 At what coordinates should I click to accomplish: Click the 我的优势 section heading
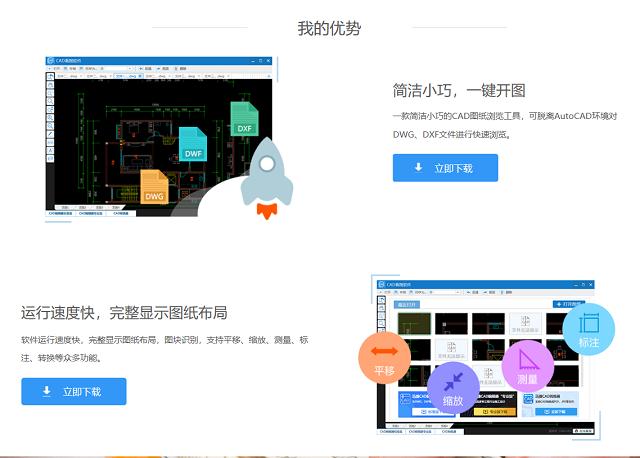click(329, 28)
